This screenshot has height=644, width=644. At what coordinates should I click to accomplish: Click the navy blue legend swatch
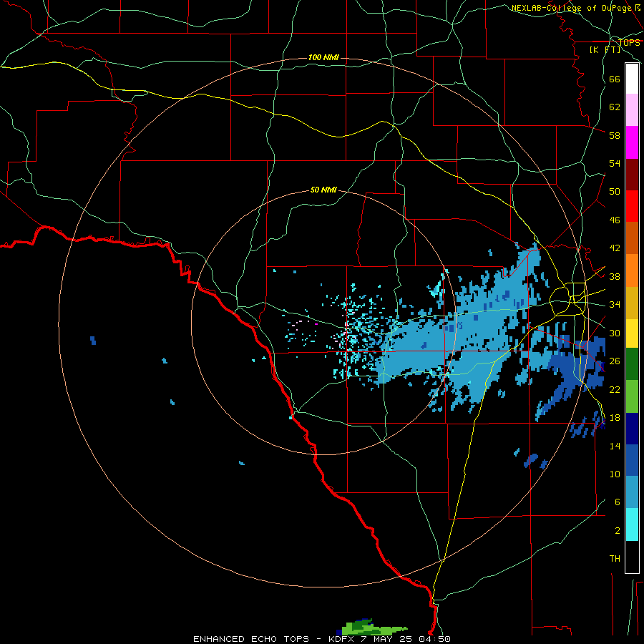[x=632, y=429]
